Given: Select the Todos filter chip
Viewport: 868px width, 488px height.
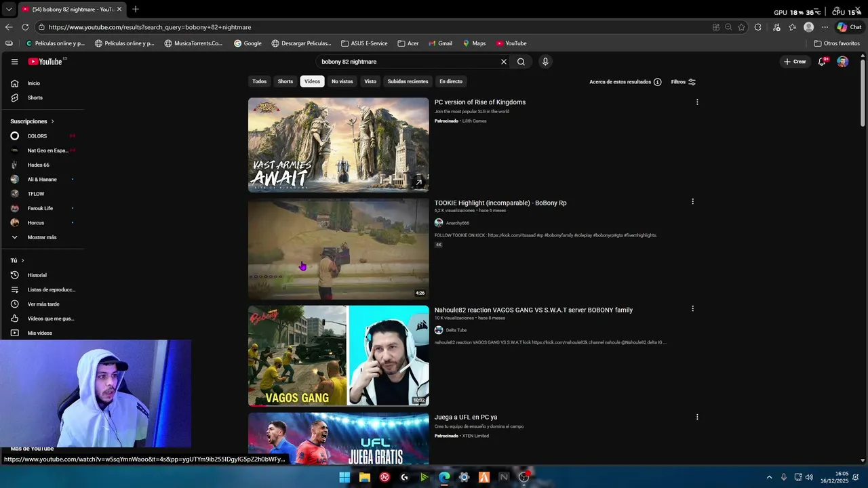Looking at the screenshot, I should (260, 81).
